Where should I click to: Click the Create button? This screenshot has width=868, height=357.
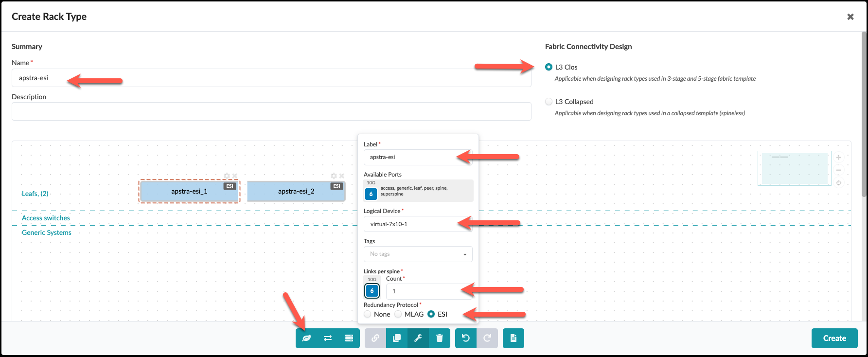[834, 339]
